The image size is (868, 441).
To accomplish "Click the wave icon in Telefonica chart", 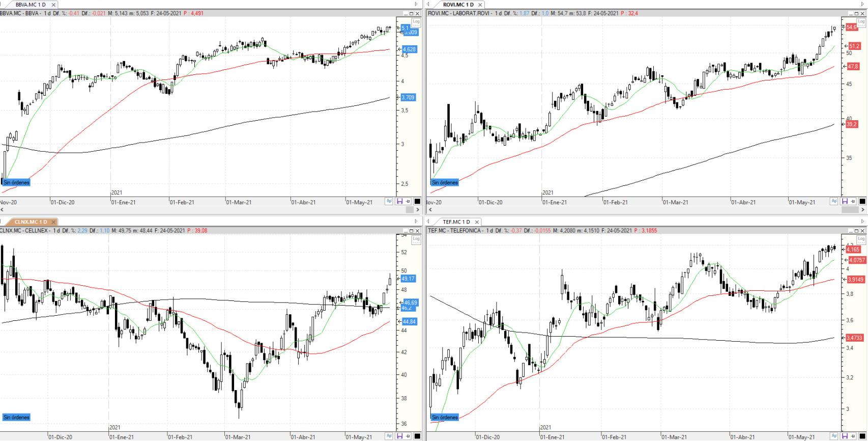I will click(x=834, y=436).
